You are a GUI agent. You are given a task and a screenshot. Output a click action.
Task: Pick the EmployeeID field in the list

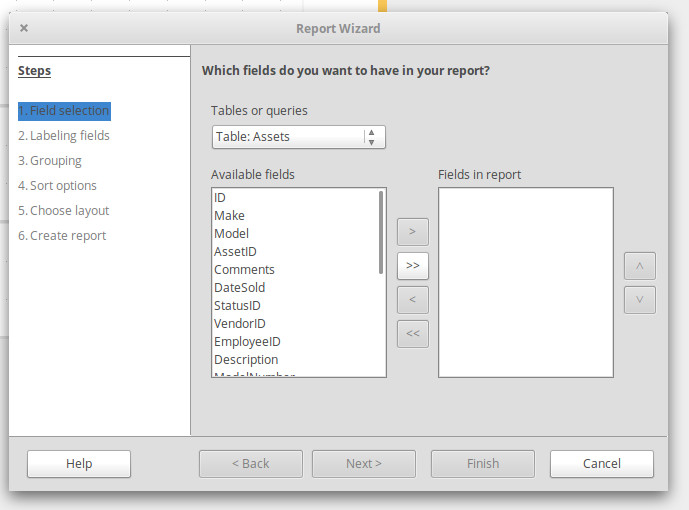pos(247,342)
